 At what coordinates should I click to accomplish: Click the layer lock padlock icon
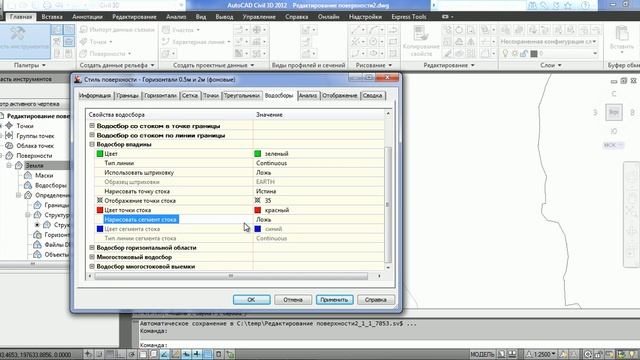point(524,53)
